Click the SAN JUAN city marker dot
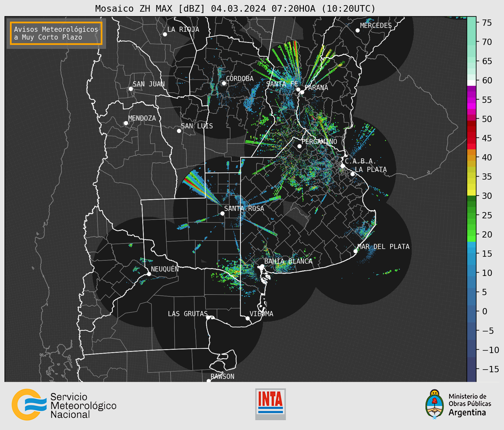The width and height of the screenshot is (504, 430). [x=131, y=89]
